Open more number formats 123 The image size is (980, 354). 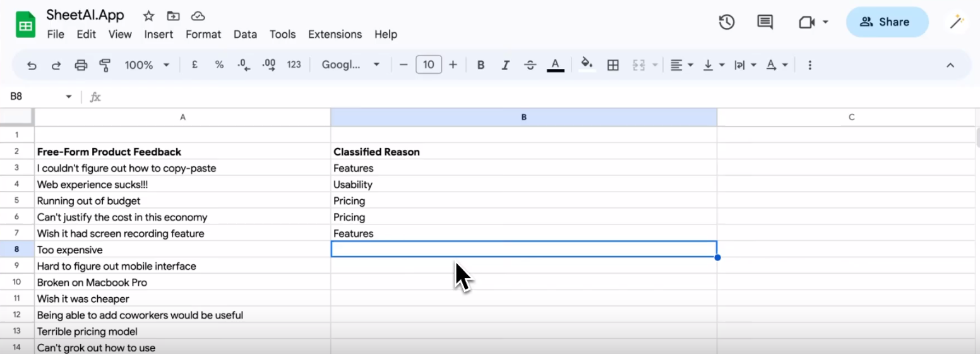(x=294, y=64)
